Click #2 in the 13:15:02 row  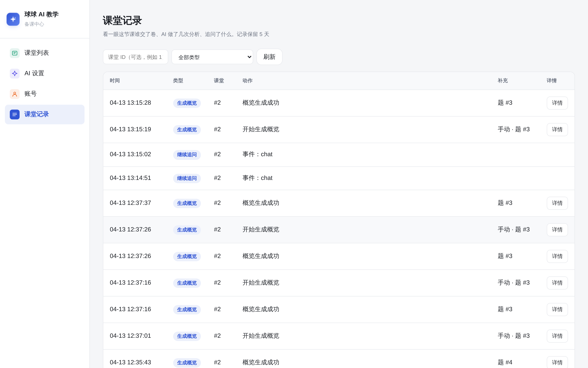pos(217,154)
